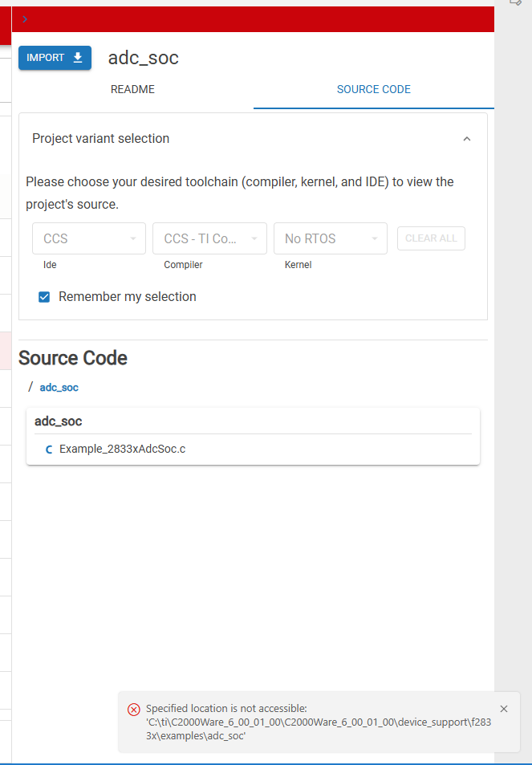This screenshot has width=532, height=765.
Task: Click the C file icon beside Example_2833xAdcSoc.c
Action: [x=49, y=450]
